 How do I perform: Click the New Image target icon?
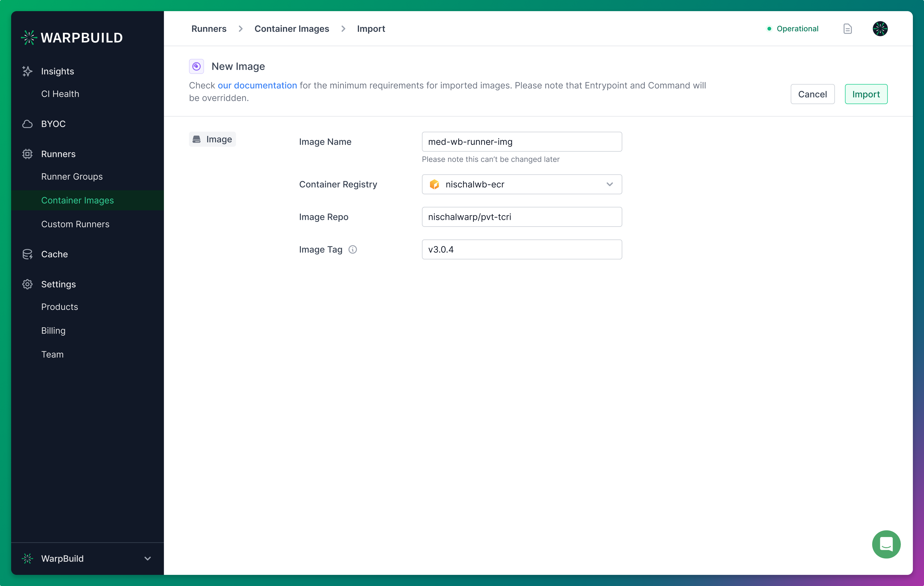tap(196, 66)
